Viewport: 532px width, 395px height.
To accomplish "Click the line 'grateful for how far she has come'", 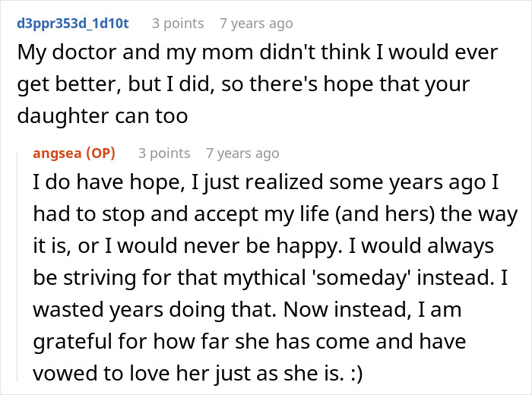I will 249,342.
